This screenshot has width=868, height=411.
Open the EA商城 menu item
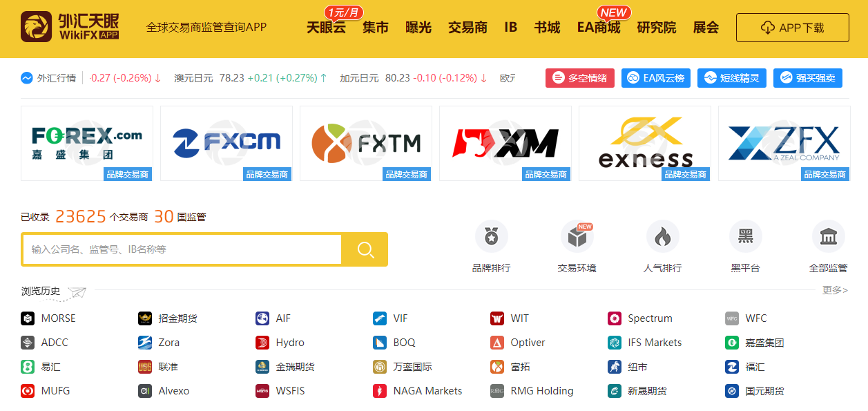[x=599, y=28]
